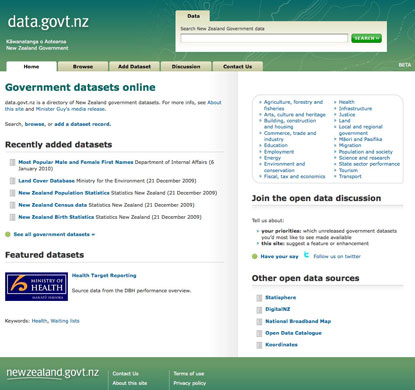Browse the Agriculture, forestry and fisheries category

coord(293,105)
